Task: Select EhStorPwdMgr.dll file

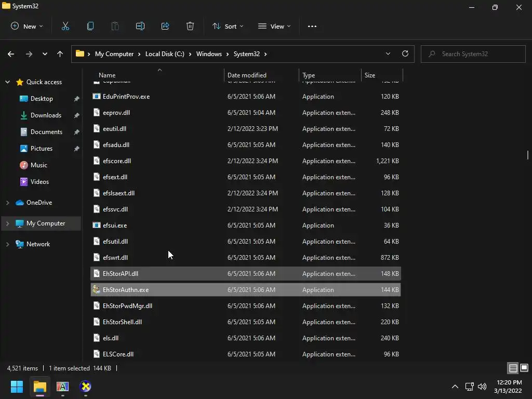Action: coord(246,305)
